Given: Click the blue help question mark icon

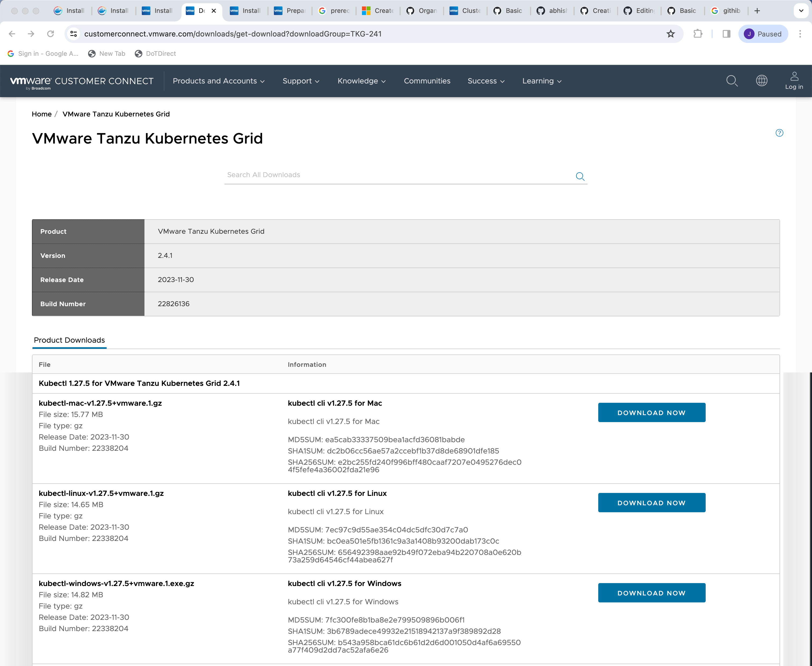Looking at the screenshot, I should tap(779, 133).
